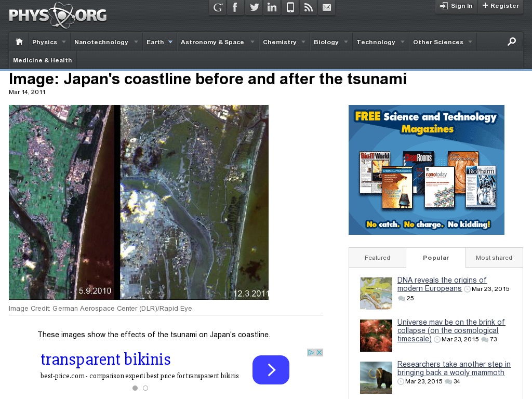Open the Astronomy & Space menu
The width and height of the screenshot is (532, 399).
click(x=212, y=42)
